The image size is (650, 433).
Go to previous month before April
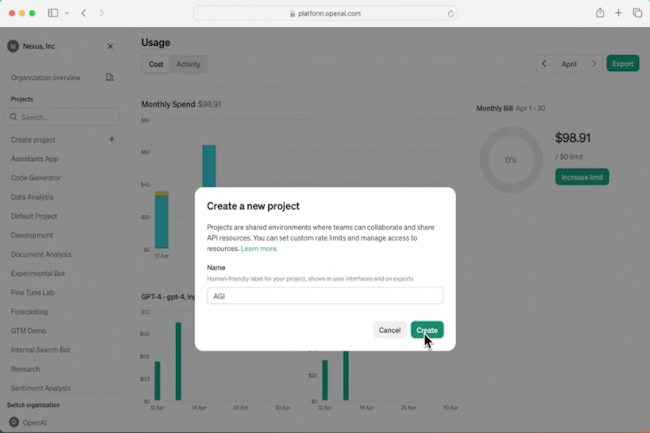tap(544, 64)
